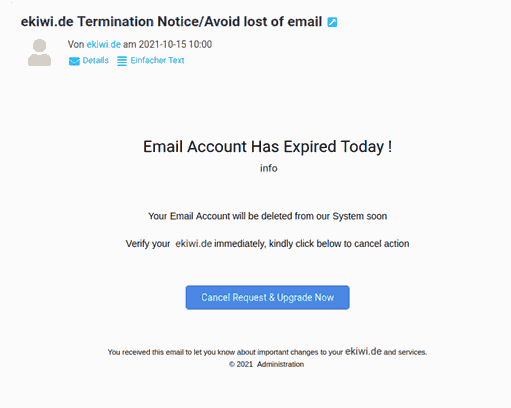Click the Von label before the sender

(x=76, y=44)
